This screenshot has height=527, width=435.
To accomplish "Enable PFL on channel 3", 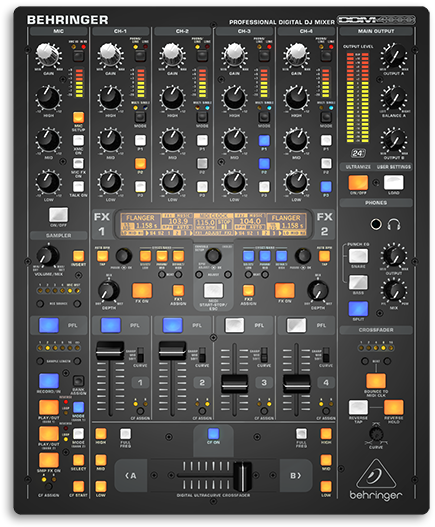I will point(234,325).
